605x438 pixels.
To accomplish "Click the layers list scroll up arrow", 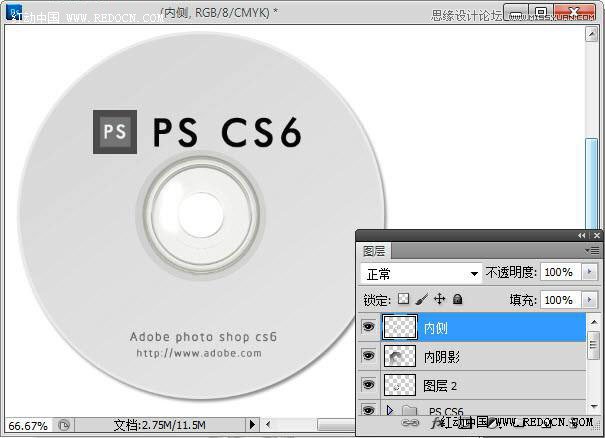I will click(594, 321).
